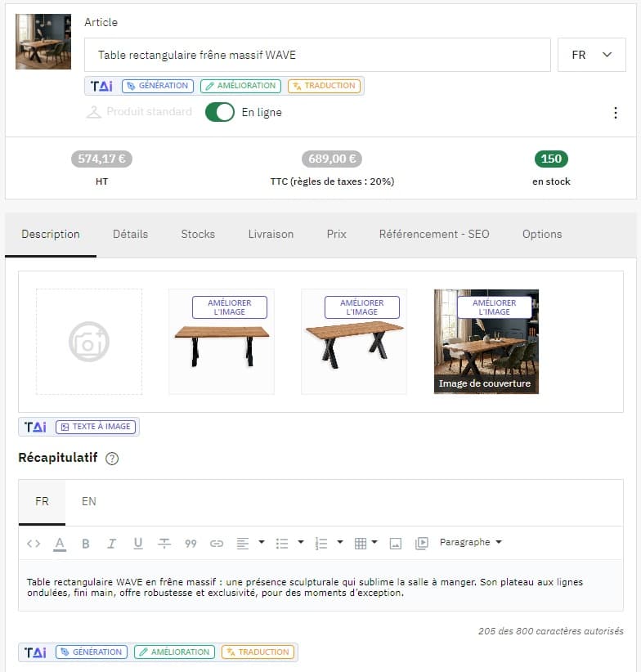Viewport: 641px width, 672px height.
Task: Open the Paragraphe style dropdown
Action: click(470, 542)
